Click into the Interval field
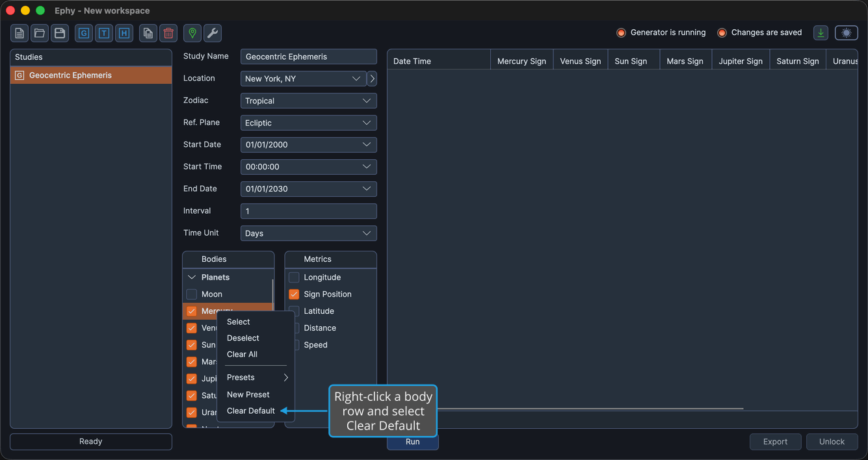This screenshot has height=460, width=868. click(x=309, y=211)
